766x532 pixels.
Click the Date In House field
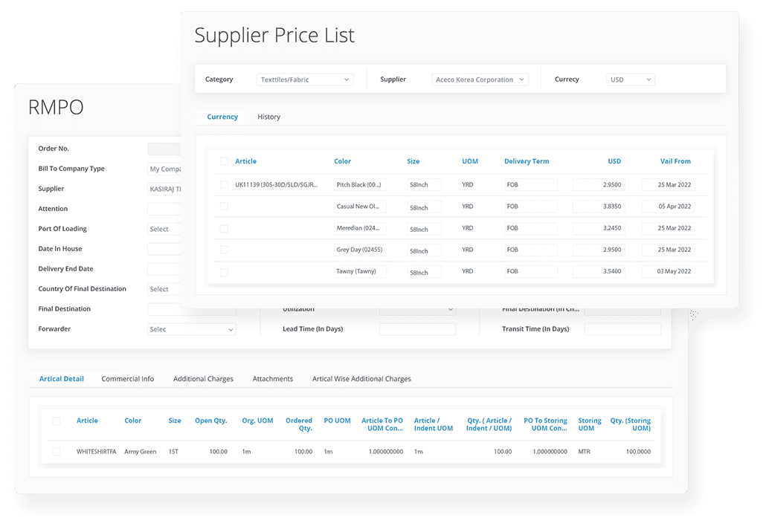click(x=164, y=249)
